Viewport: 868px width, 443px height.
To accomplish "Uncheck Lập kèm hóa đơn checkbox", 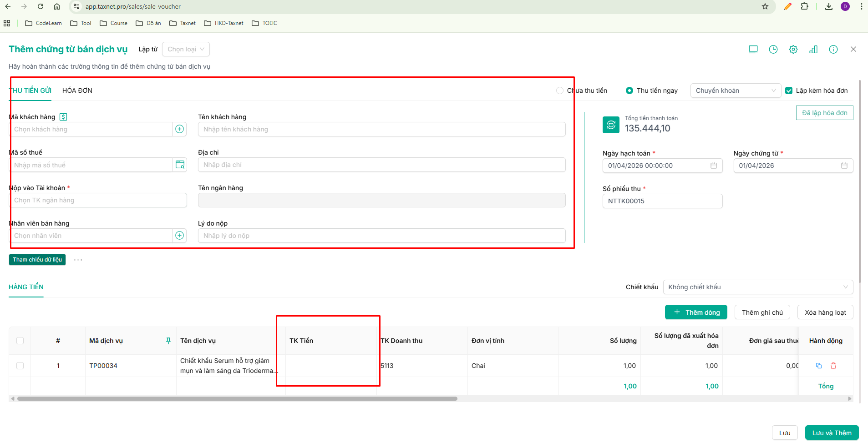I will click(x=789, y=91).
